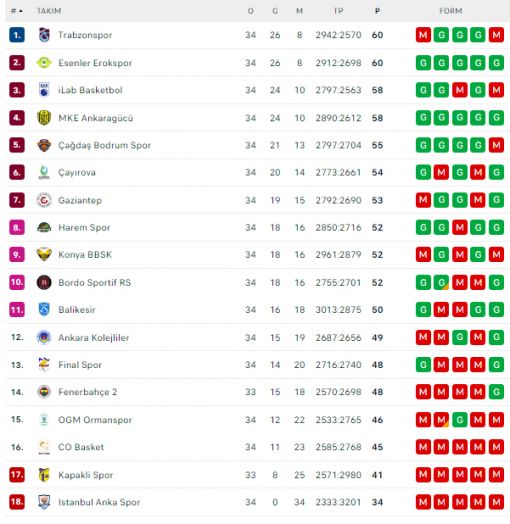
Task: Click the Istanbul Anka Spor logo
Action: 44,502
